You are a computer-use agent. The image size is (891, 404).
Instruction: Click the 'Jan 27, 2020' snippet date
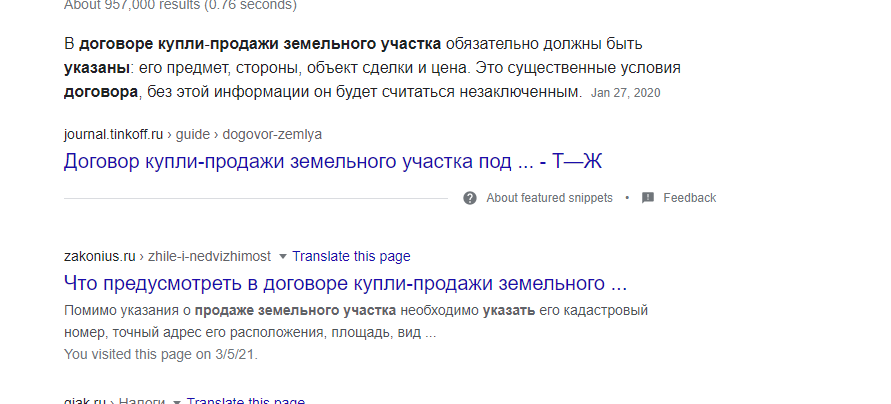[626, 93]
